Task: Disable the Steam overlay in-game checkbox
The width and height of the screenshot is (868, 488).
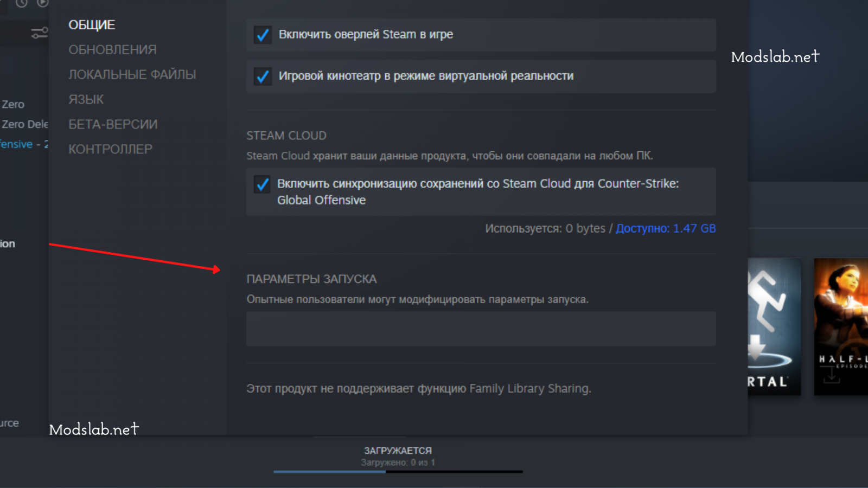Action: tap(263, 35)
